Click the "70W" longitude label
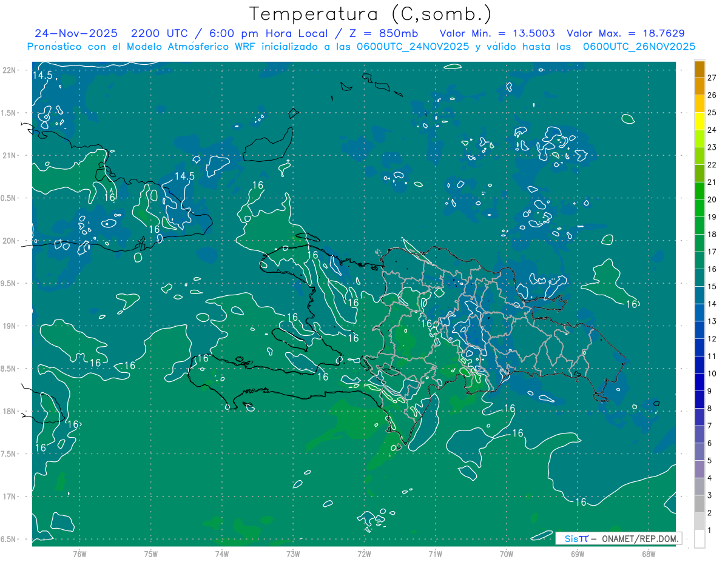The width and height of the screenshot is (728, 562). point(507,554)
